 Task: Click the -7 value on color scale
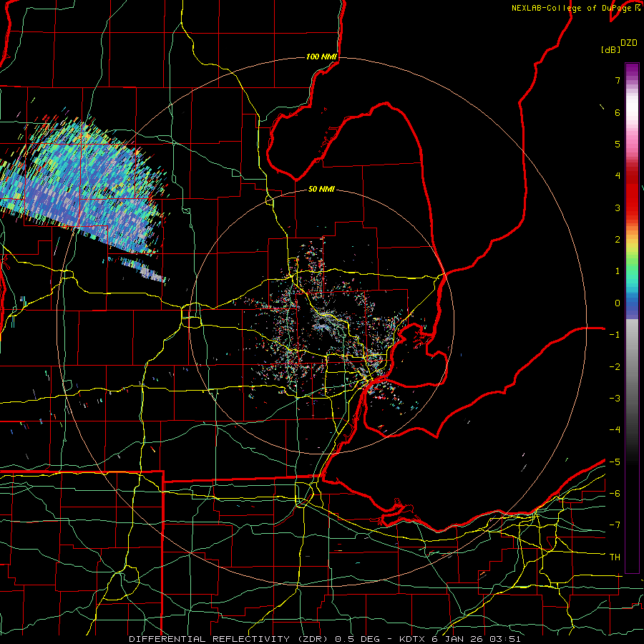tap(615, 525)
